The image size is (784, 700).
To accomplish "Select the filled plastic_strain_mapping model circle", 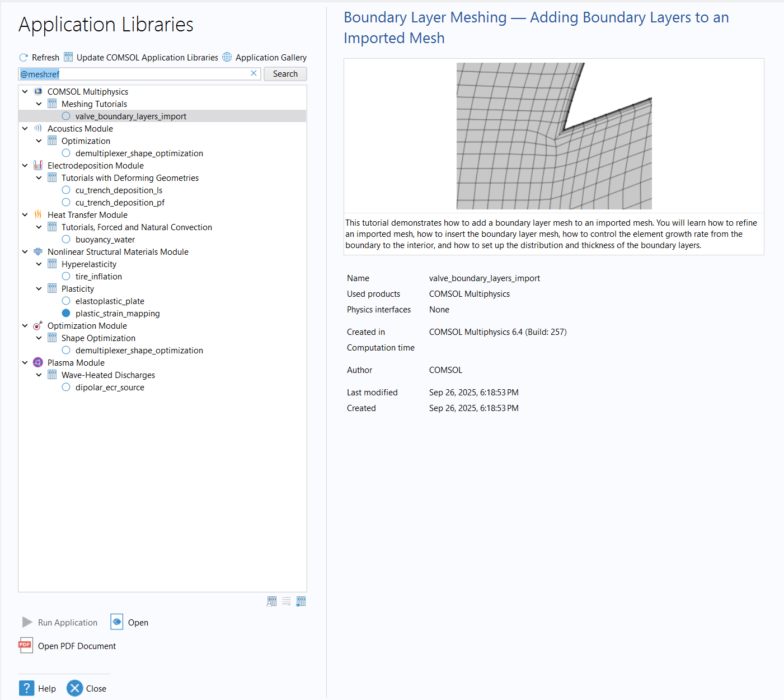I will [x=66, y=313].
